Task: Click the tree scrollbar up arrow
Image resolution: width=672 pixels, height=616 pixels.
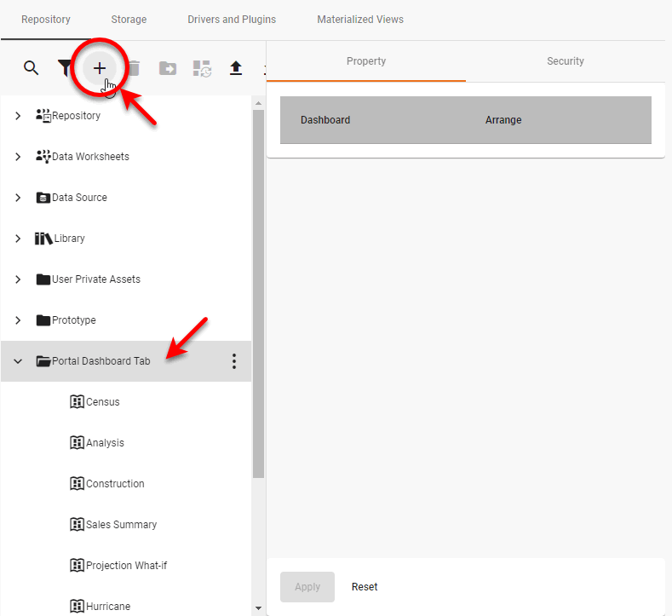Action: (x=258, y=103)
